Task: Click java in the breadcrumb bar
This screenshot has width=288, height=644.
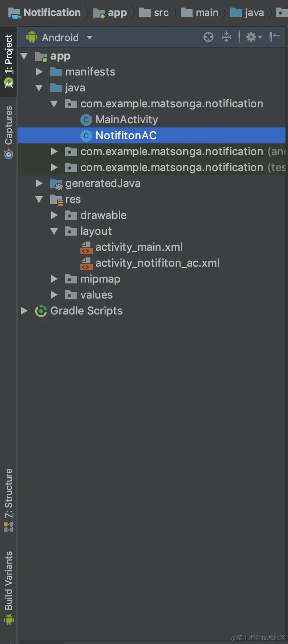Action: pos(254,13)
